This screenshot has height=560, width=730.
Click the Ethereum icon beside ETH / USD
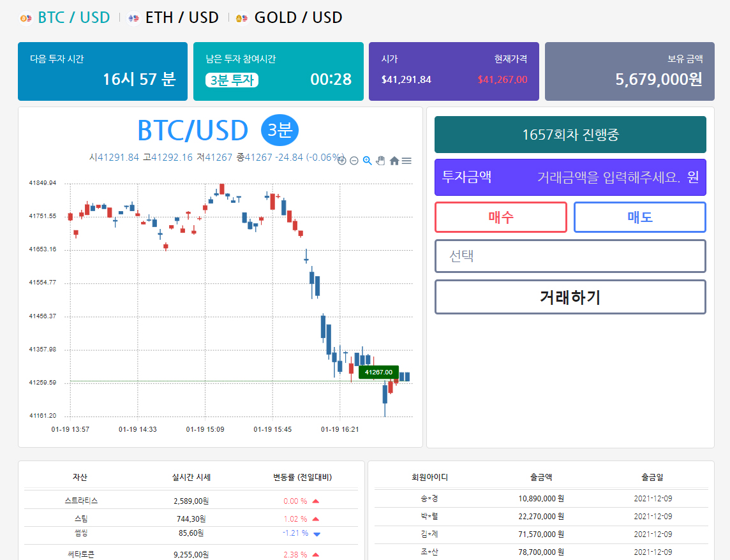(x=133, y=18)
